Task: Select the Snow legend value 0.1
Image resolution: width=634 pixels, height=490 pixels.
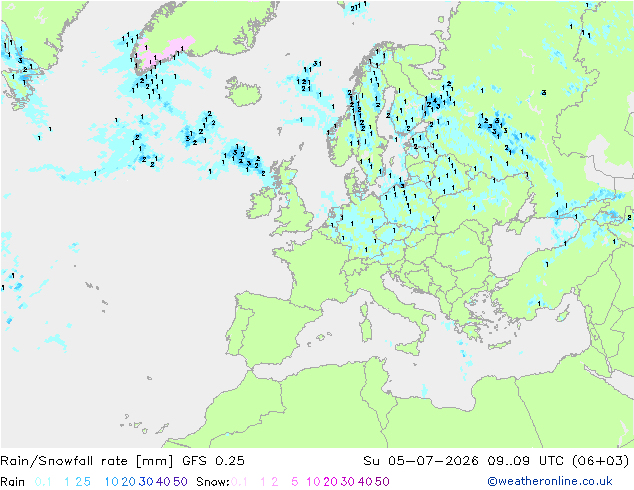Action: click(x=239, y=482)
